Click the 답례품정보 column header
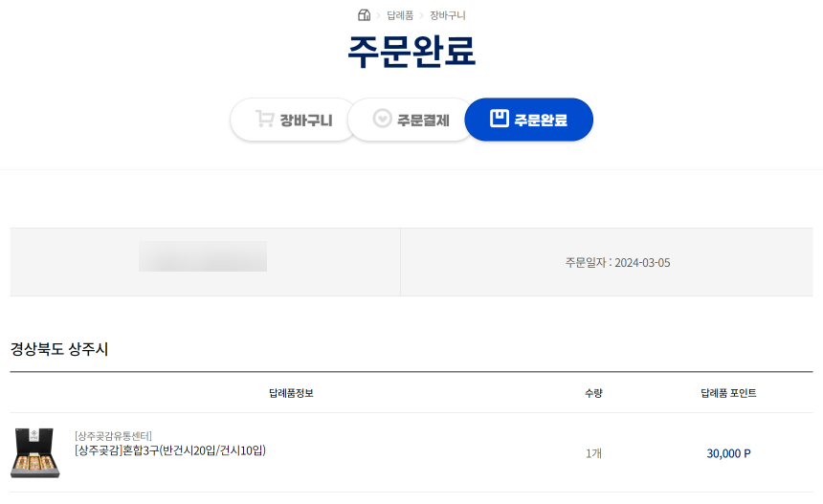This screenshot has height=504, width=823. pos(291,393)
